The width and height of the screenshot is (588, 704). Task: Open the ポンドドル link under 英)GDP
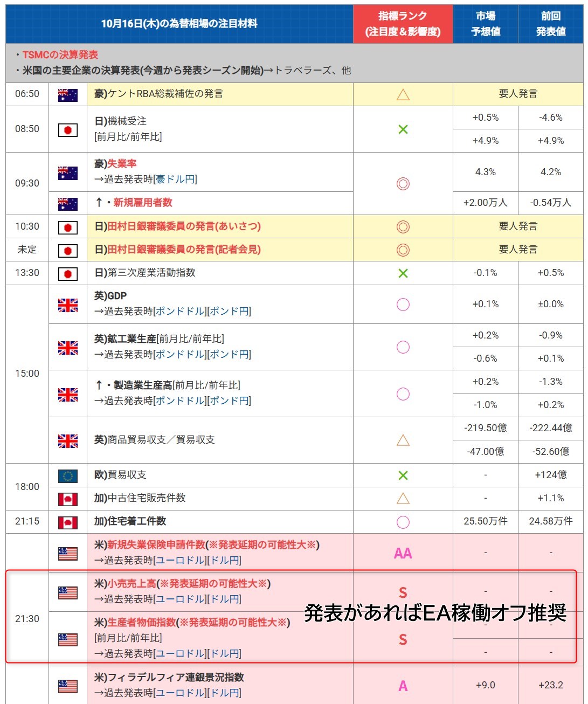(181, 312)
